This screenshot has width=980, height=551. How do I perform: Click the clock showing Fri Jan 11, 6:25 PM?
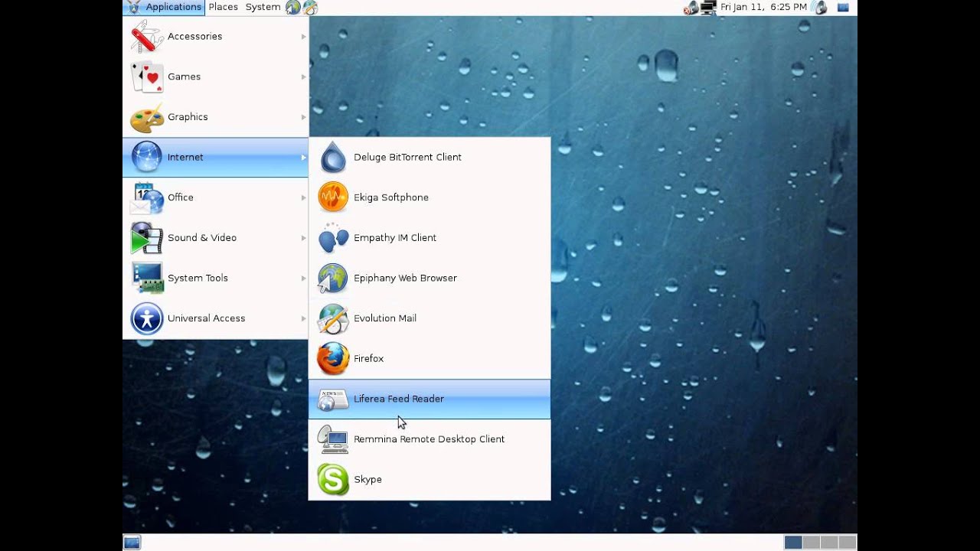(x=763, y=7)
